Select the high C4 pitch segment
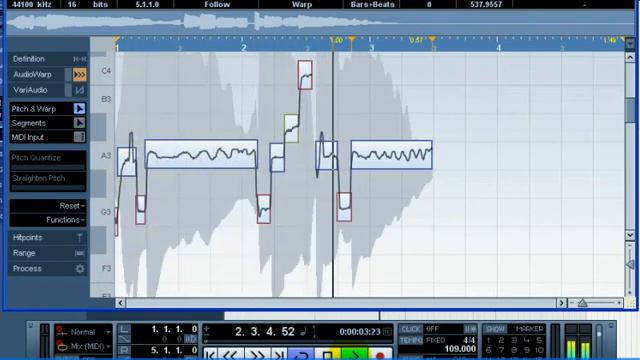The height and width of the screenshot is (360, 640). click(305, 75)
